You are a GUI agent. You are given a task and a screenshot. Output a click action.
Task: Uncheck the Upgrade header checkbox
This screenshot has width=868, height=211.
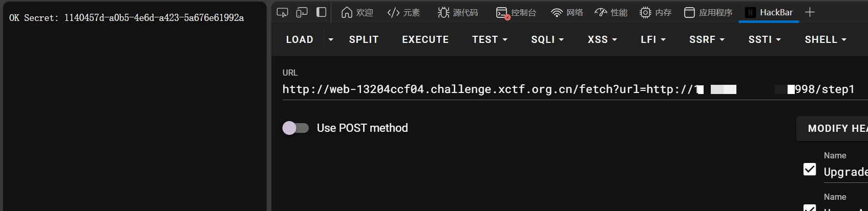coord(810,169)
